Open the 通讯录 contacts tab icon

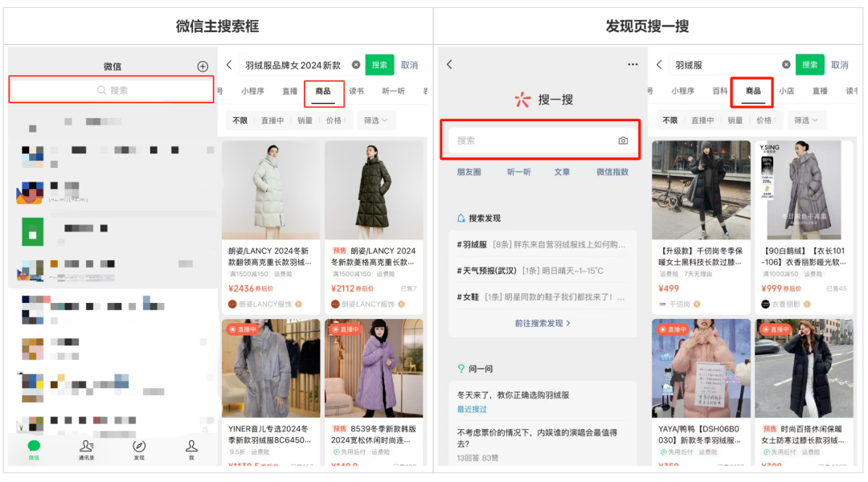pyautogui.click(x=86, y=448)
